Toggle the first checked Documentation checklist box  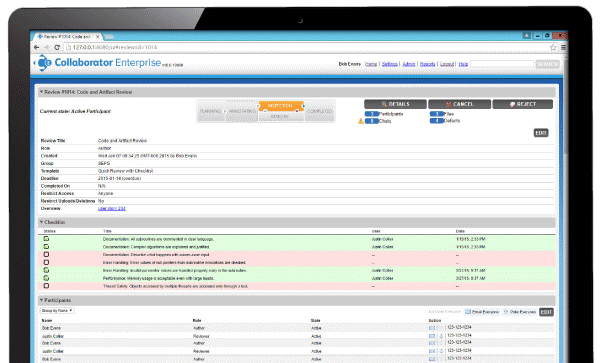coord(46,239)
